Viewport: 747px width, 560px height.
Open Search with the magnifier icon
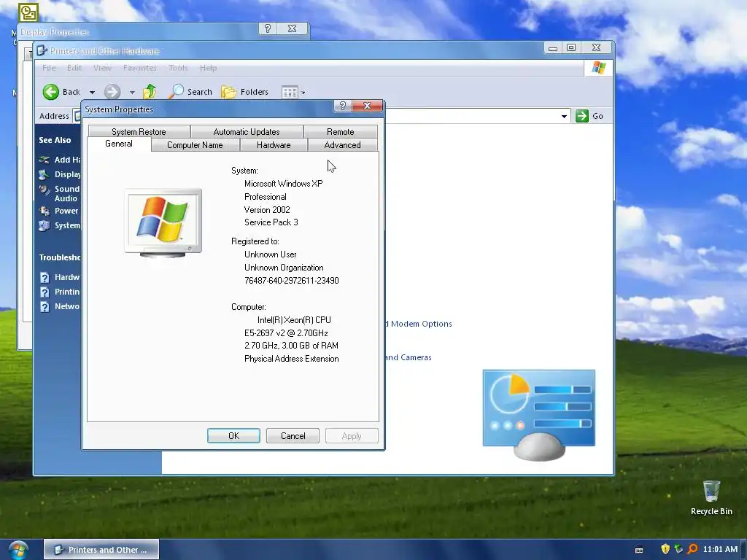[x=176, y=91]
